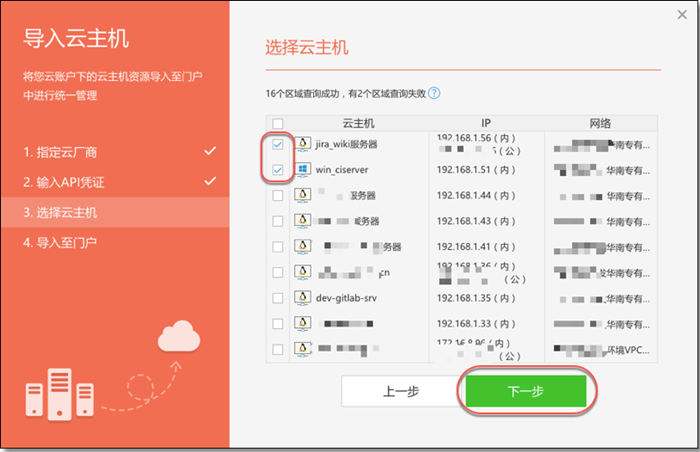Click the Linux icon for dev-gitlab-srv
The width and height of the screenshot is (700, 452).
(x=303, y=298)
